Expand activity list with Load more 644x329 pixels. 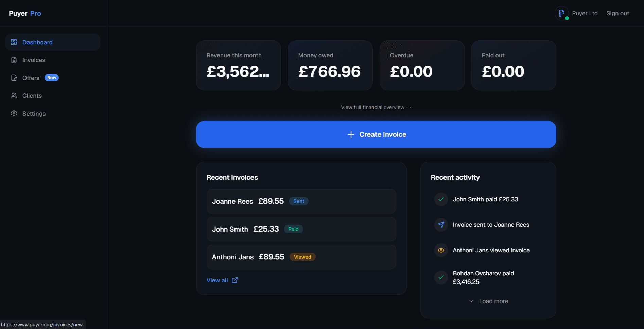[x=489, y=301]
